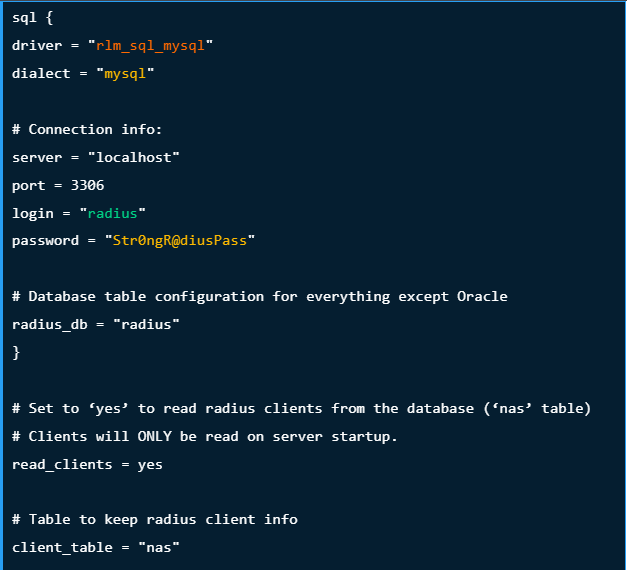Click the localhost server value

(x=134, y=158)
